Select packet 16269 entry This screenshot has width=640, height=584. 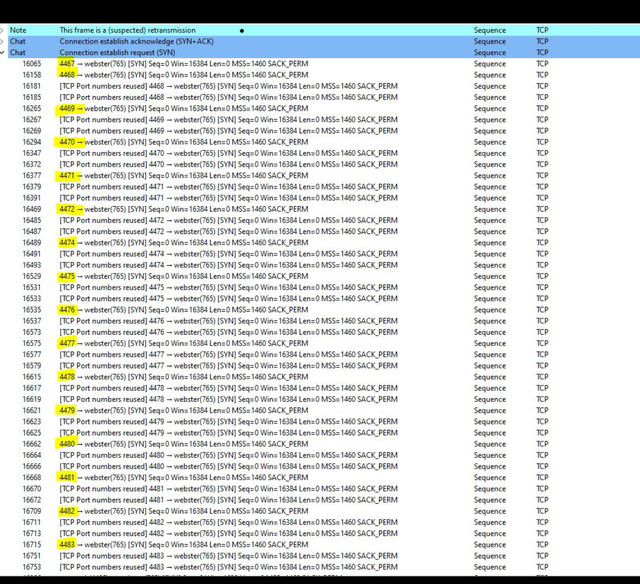click(x=320, y=131)
